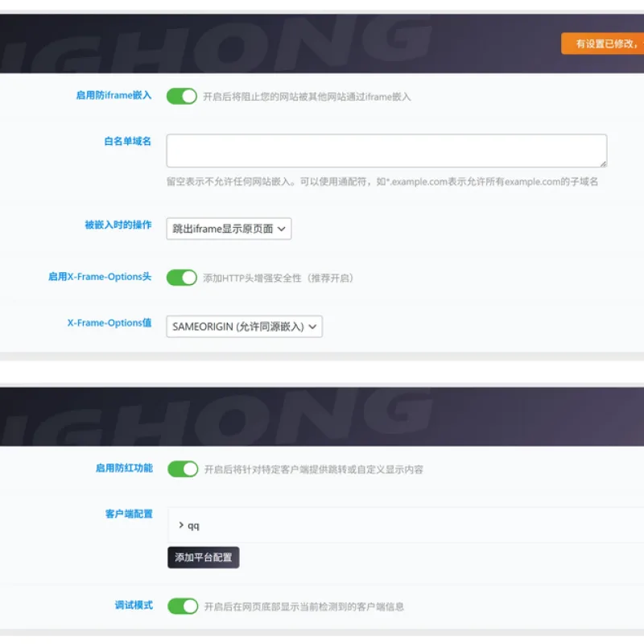This screenshot has width=644, height=644.
Task: Toggle the 启用防iframe嵌入 switch
Action: point(182,97)
